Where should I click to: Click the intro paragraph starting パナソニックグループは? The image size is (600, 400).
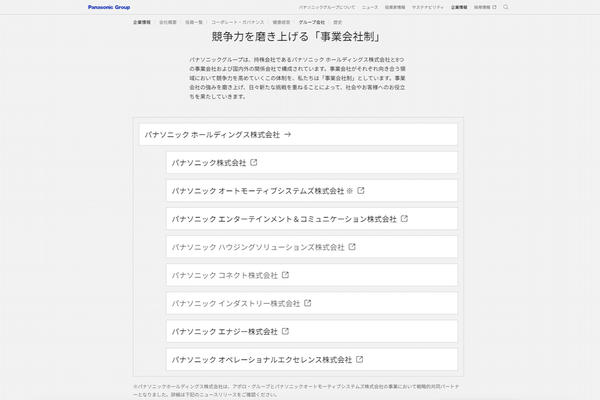click(x=297, y=78)
